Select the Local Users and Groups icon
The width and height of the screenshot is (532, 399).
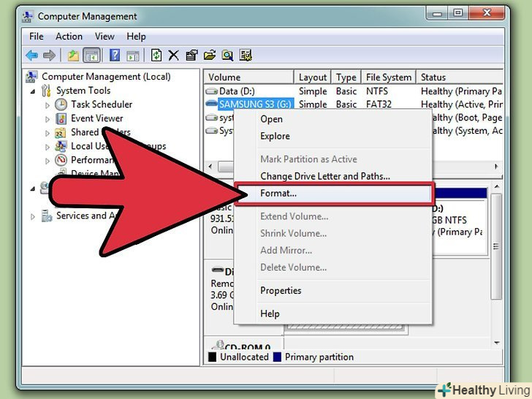tap(61, 146)
